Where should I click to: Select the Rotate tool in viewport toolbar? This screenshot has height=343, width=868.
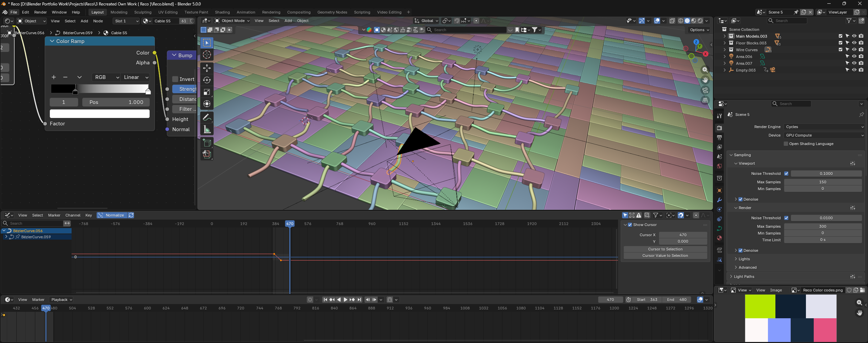(x=207, y=80)
